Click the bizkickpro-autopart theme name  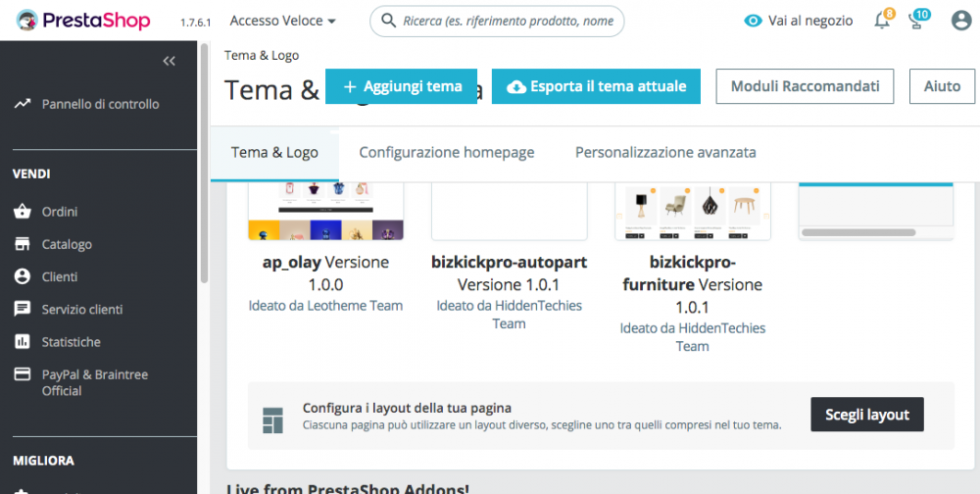(x=510, y=262)
